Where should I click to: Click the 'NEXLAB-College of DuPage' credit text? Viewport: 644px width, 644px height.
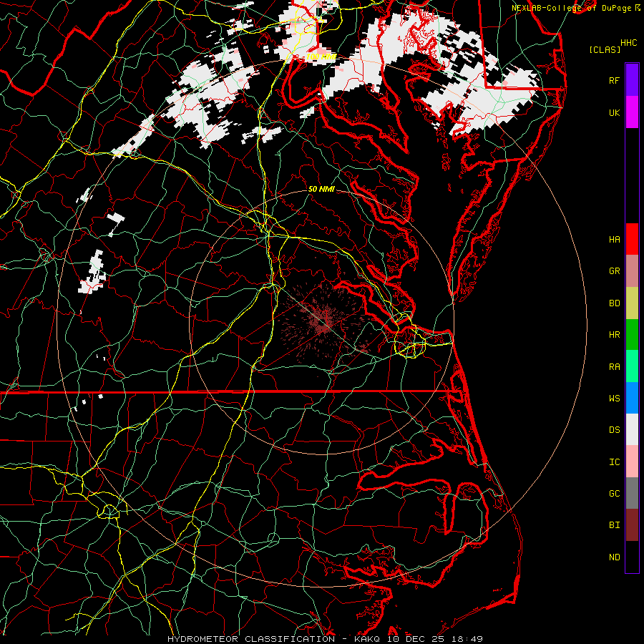coord(571,8)
